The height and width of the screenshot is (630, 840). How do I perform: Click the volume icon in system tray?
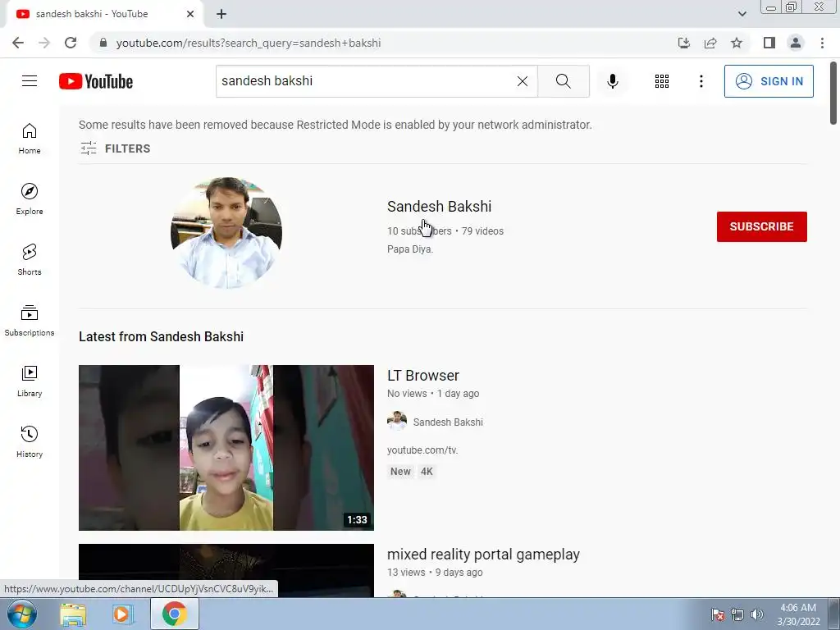point(757,614)
